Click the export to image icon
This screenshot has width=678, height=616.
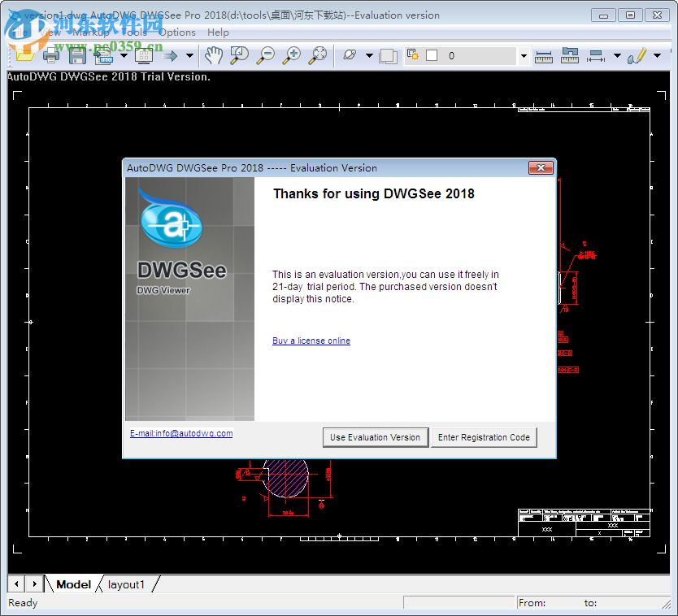(x=104, y=56)
